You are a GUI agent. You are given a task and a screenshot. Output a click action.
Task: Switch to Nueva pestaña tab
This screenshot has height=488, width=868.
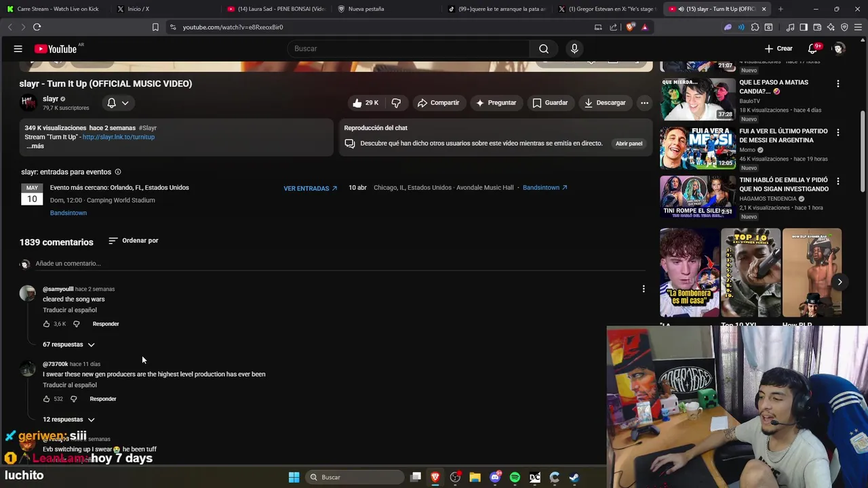385,9
